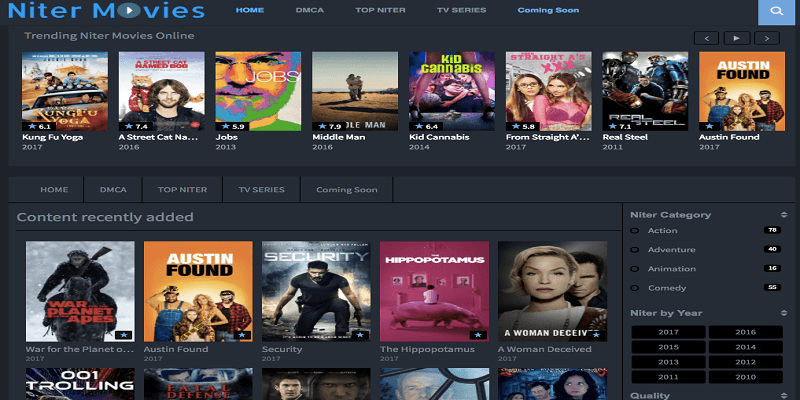Click star rating 7.1 on Real Steel

[619, 126]
